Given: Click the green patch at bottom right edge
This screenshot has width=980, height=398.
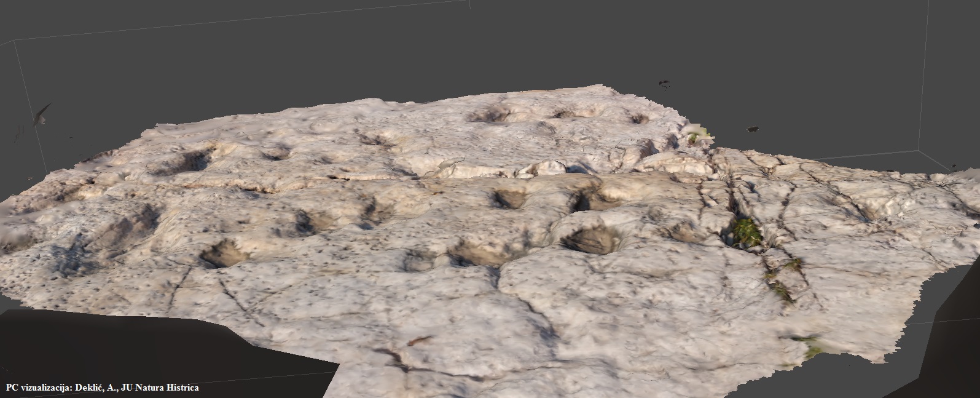Looking at the screenshot, I should 811,348.
